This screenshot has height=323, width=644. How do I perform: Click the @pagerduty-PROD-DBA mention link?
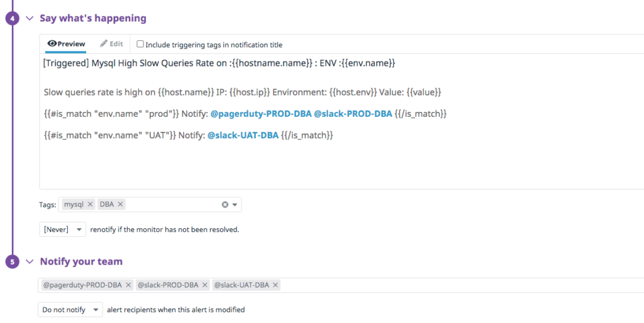tap(261, 114)
